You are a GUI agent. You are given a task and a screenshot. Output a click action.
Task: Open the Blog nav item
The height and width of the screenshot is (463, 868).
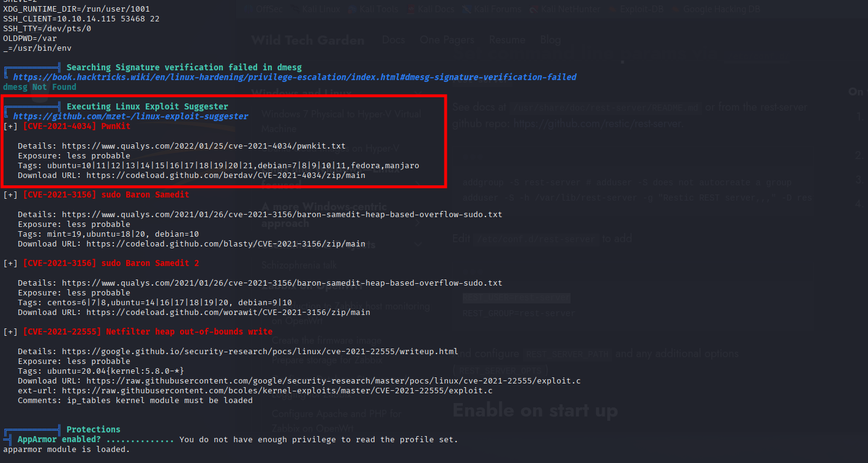tap(550, 40)
